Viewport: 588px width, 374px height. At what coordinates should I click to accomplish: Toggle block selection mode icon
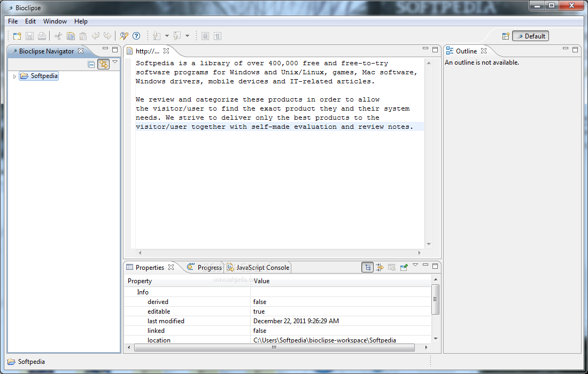click(x=205, y=36)
